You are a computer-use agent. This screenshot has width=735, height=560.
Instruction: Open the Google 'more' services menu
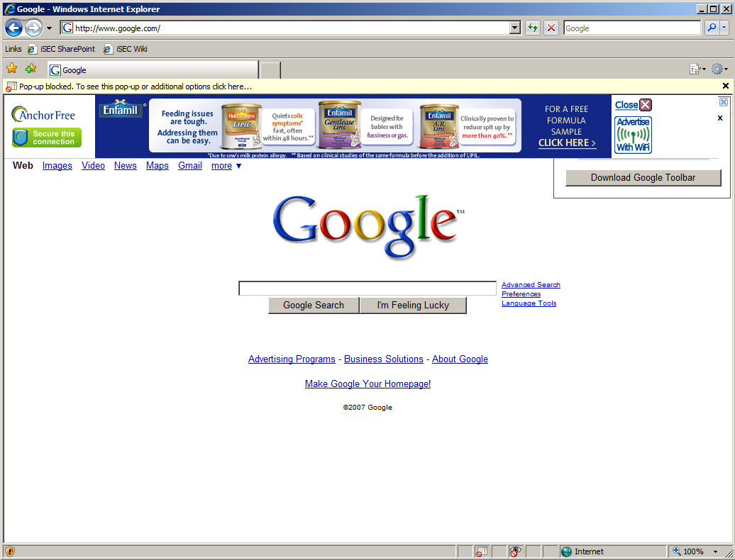point(226,166)
